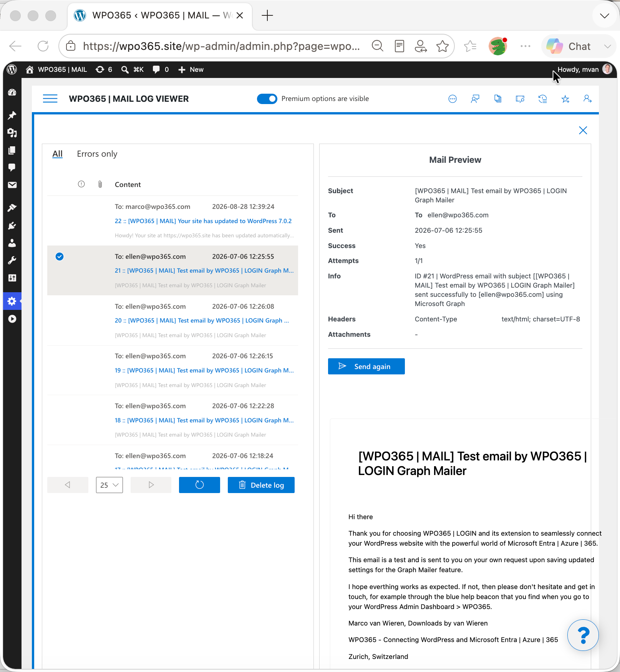This screenshot has height=672, width=620.
Task: Open the envelope mail sidebar icon
Action: pyautogui.click(x=12, y=185)
